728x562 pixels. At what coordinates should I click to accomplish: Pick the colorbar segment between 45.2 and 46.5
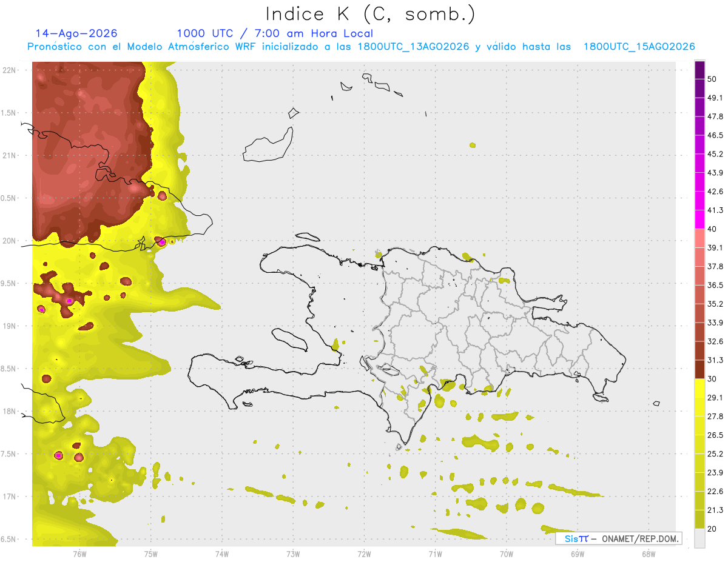[x=699, y=145]
